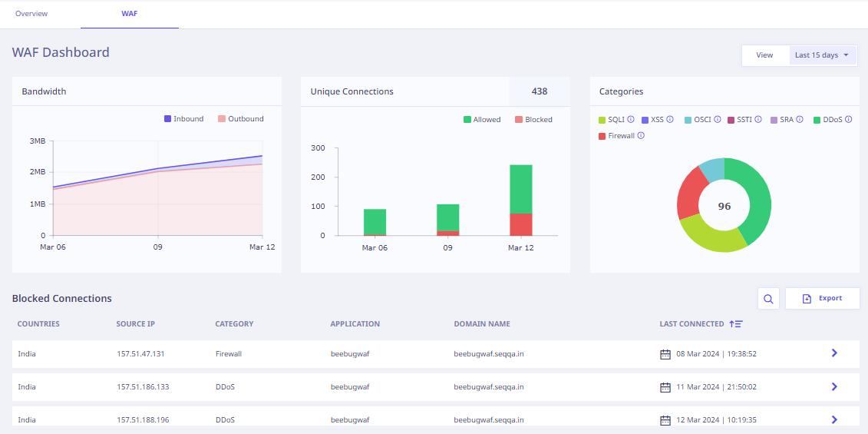The height and width of the screenshot is (434, 868).
Task: Open info icon next to XSS category
Action: coord(670,119)
